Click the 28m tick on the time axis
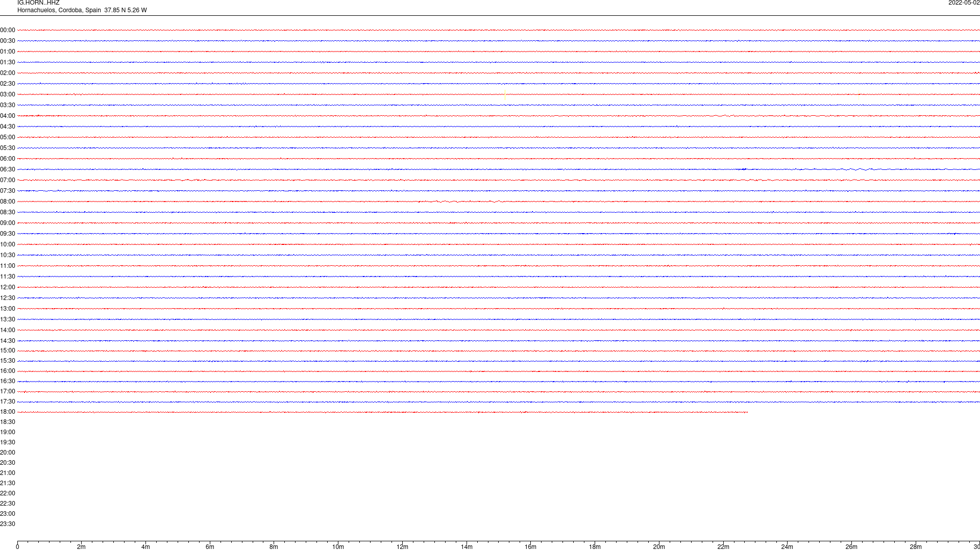The width and height of the screenshot is (980, 551). point(916,547)
